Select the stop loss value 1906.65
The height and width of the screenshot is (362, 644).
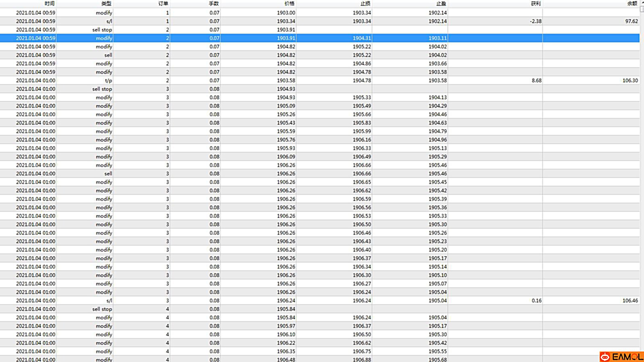[362, 182]
